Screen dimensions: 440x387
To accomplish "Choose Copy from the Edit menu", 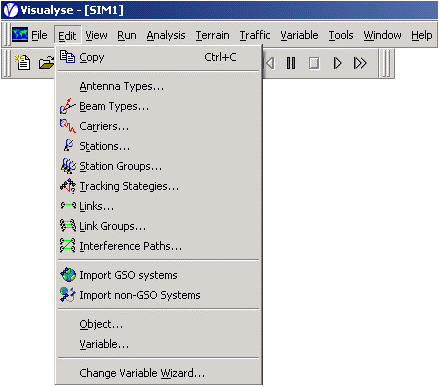I will 158,57.
